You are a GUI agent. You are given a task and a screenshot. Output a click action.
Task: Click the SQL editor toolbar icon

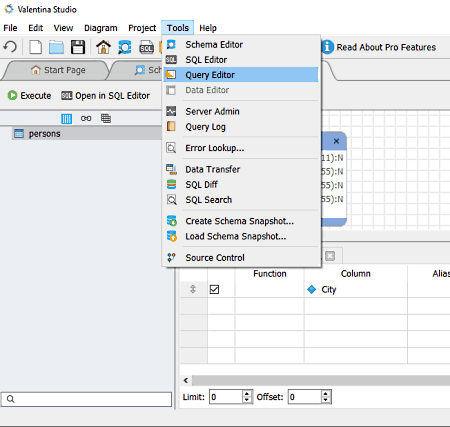pyautogui.click(x=146, y=47)
